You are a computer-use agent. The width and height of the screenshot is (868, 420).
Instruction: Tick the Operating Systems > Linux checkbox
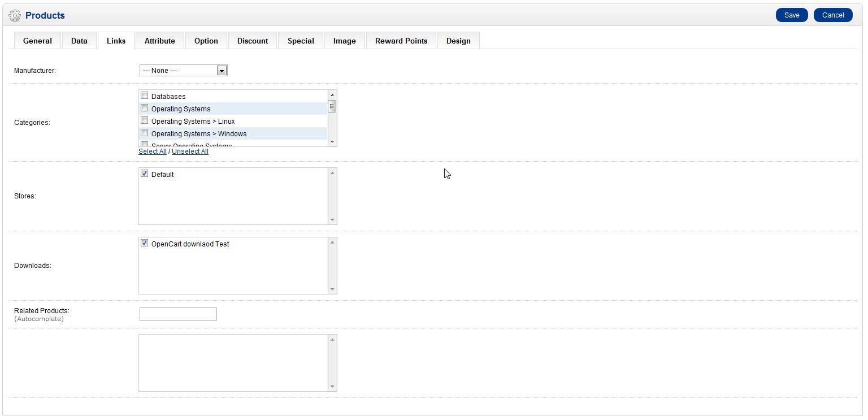(145, 120)
